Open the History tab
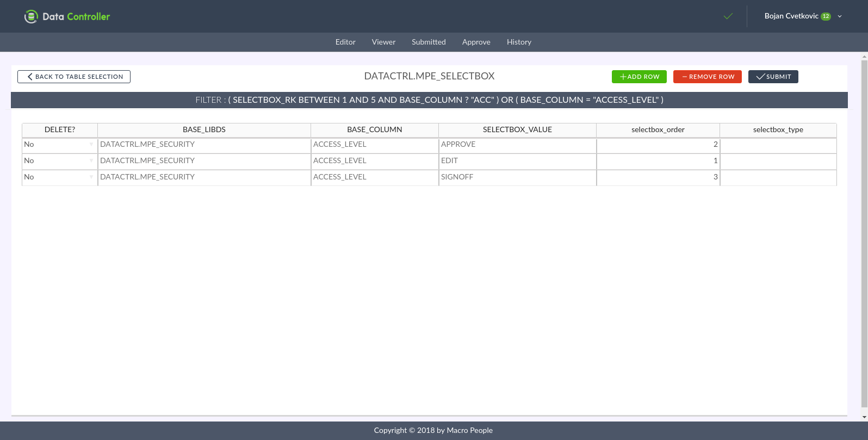 (519, 42)
